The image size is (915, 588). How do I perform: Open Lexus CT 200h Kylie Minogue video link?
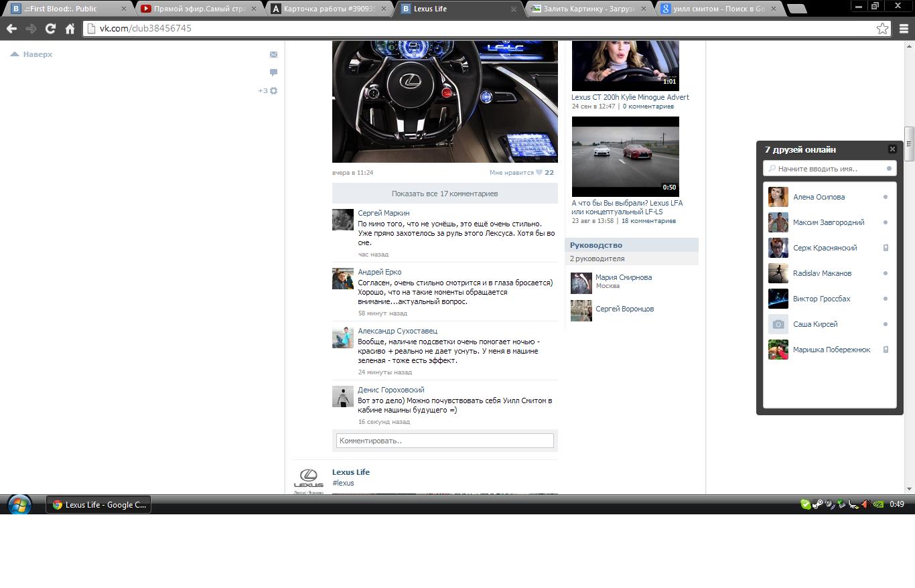tap(630, 97)
